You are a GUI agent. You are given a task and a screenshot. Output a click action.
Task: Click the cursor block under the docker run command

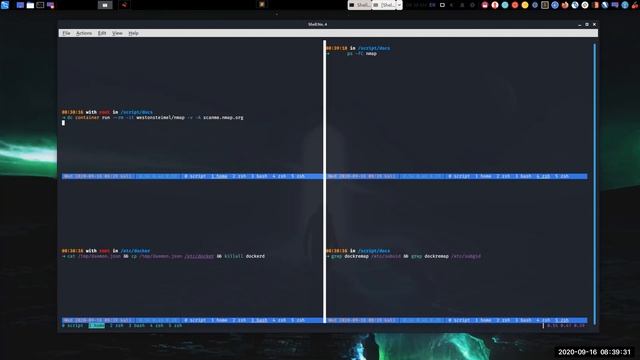click(63, 123)
